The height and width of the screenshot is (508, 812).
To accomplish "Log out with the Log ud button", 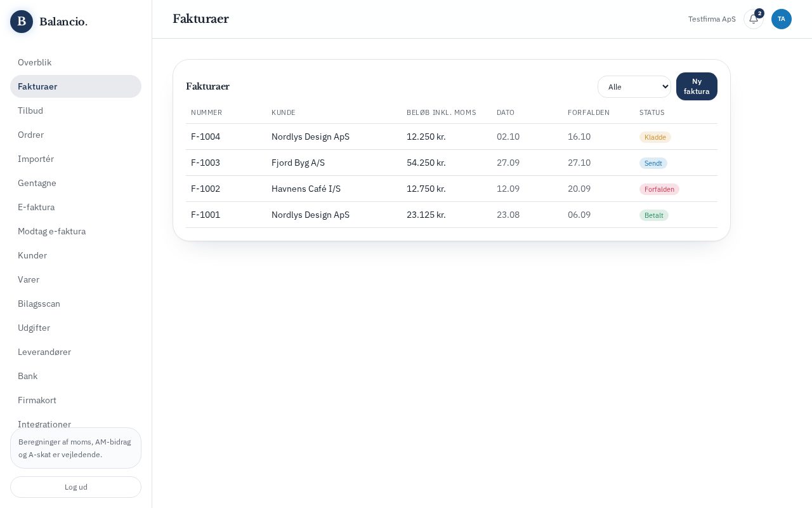I will (x=75, y=487).
